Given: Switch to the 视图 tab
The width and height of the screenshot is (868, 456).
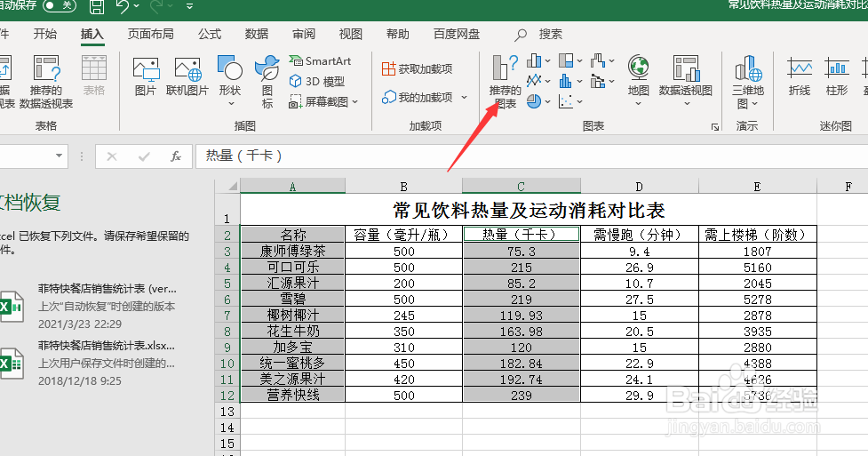Looking at the screenshot, I should 350,35.
